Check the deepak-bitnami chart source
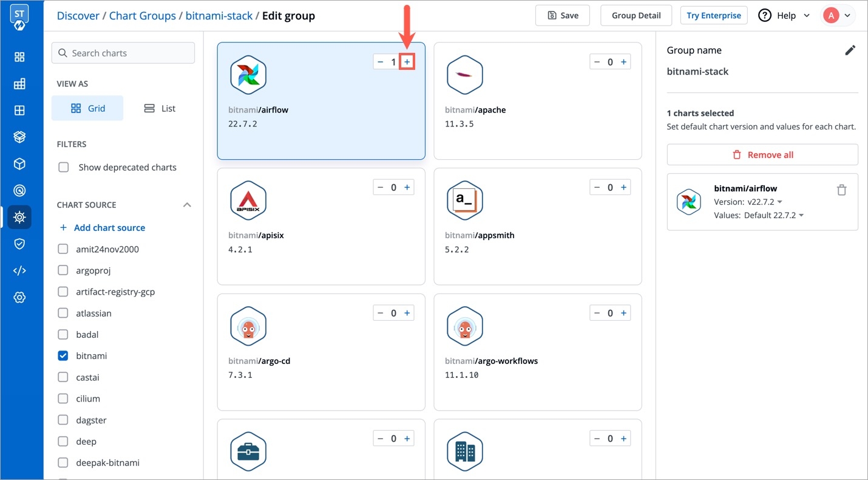This screenshot has height=480, width=868. pos(63,462)
